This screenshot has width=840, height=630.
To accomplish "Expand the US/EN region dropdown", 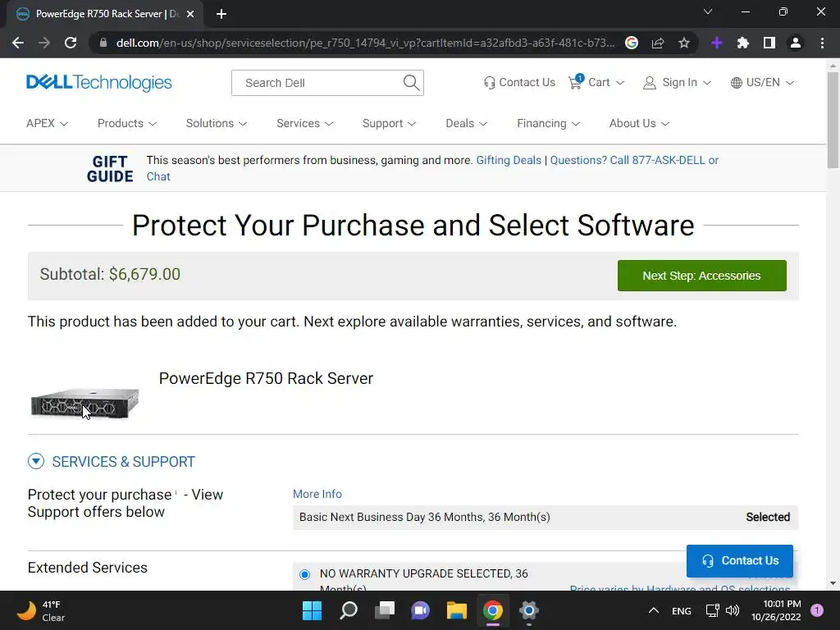I will click(x=790, y=83).
